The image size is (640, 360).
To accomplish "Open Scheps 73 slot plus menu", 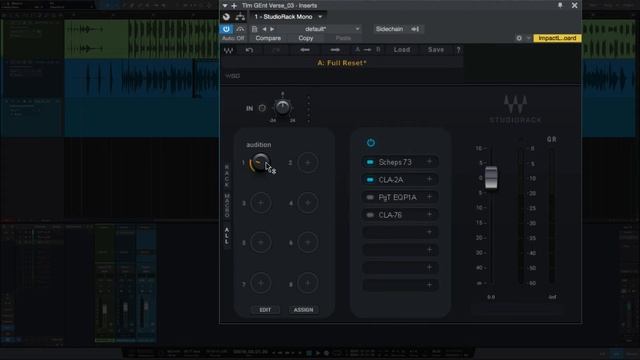I will pos(429,162).
